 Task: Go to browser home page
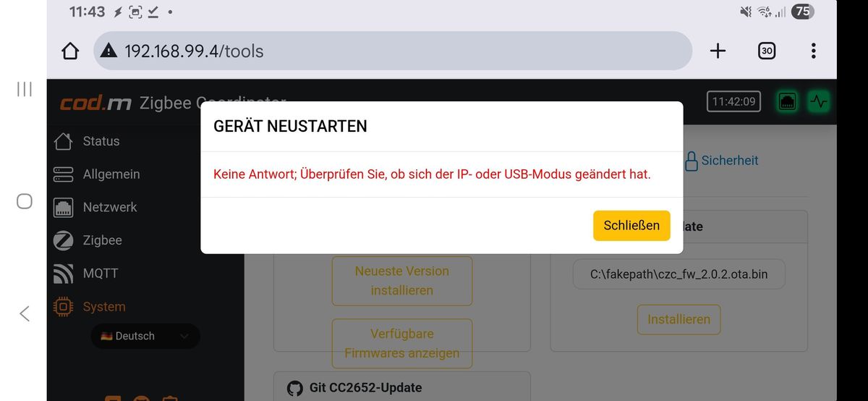tap(70, 51)
